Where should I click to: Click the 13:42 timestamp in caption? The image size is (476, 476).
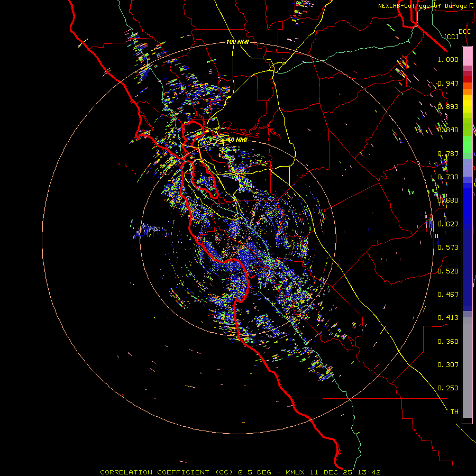point(369,472)
